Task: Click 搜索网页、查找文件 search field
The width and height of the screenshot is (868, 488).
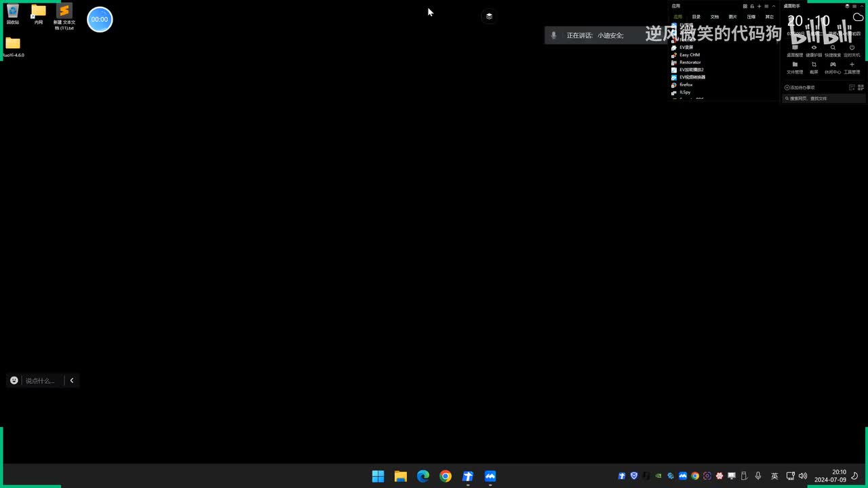Action: tap(823, 98)
